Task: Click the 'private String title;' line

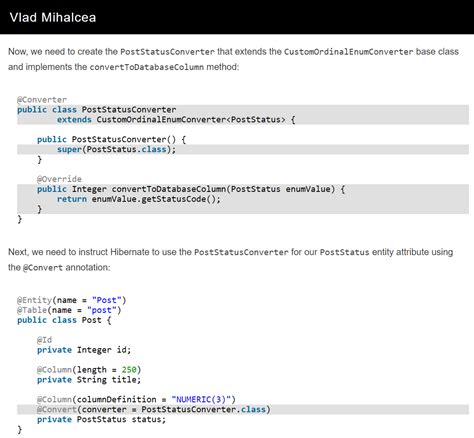Action: tap(89, 380)
